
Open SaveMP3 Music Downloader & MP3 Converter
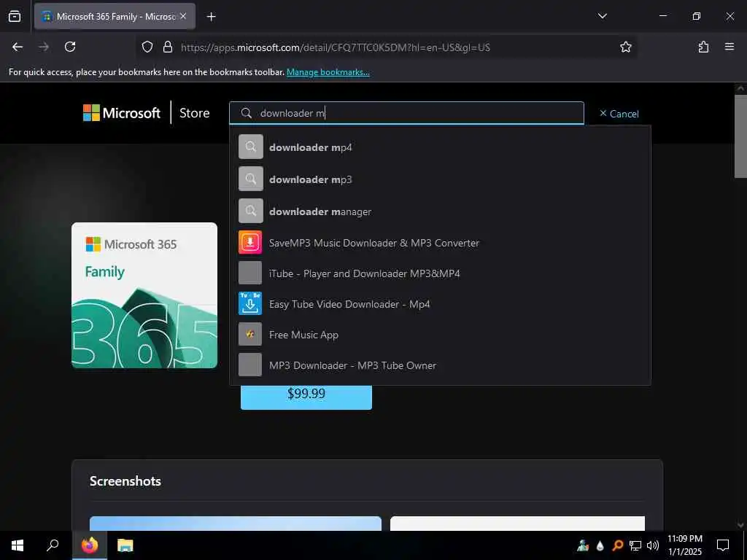click(x=440, y=242)
